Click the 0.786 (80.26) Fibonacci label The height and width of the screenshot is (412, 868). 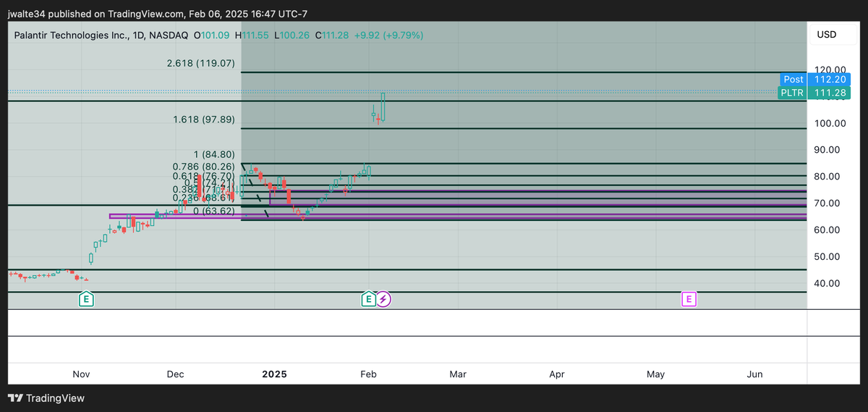[x=204, y=166]
